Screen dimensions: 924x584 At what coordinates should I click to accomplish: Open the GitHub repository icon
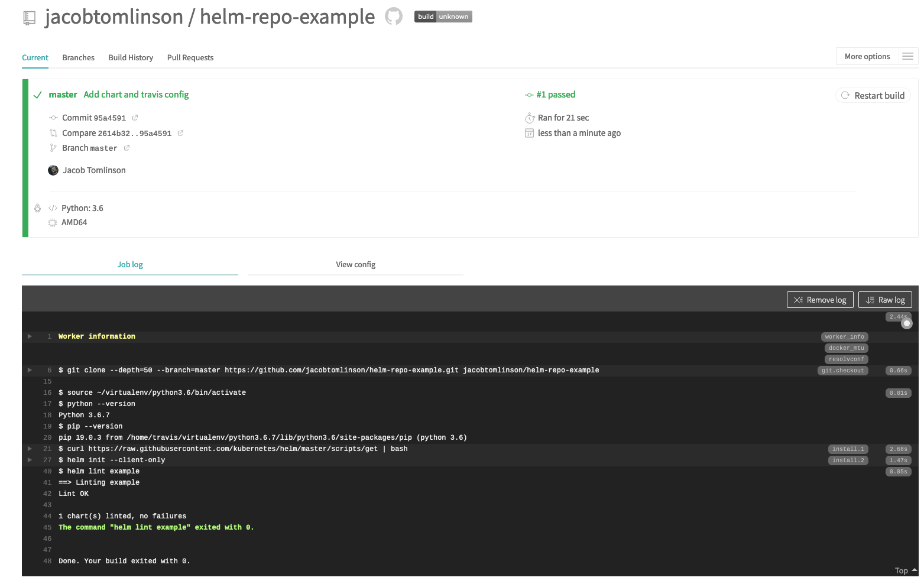click(393, 17)
